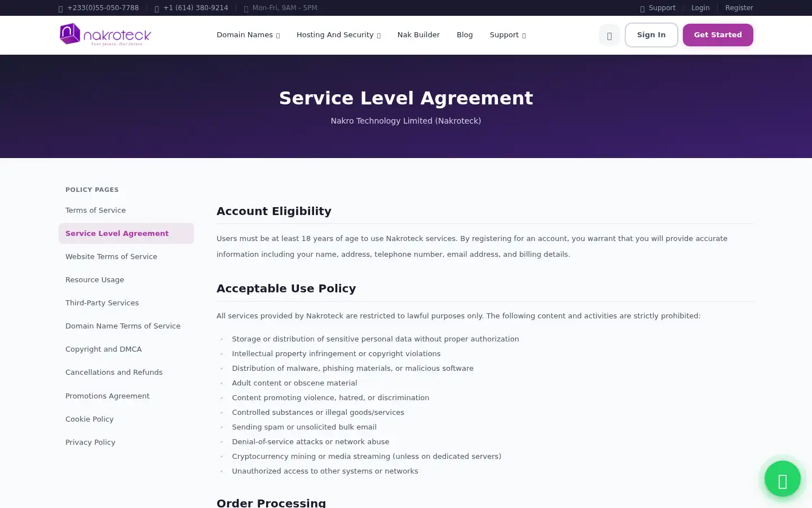Open the Support dropdown in main navigation
This screenshot has width=812, height=508.
pos(507,35)
